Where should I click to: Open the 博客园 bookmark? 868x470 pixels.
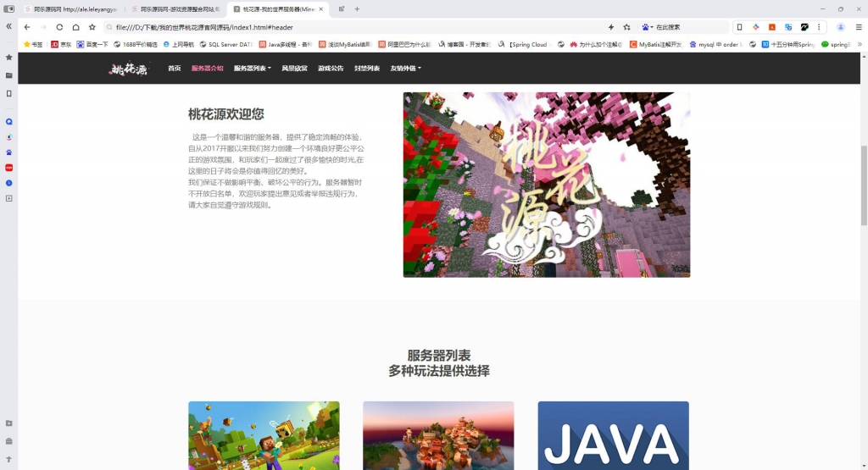pyautogui.click(x=465, y=44)
